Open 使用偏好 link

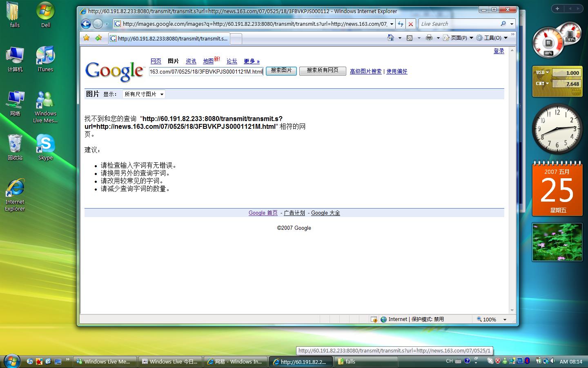click(397, 72)
